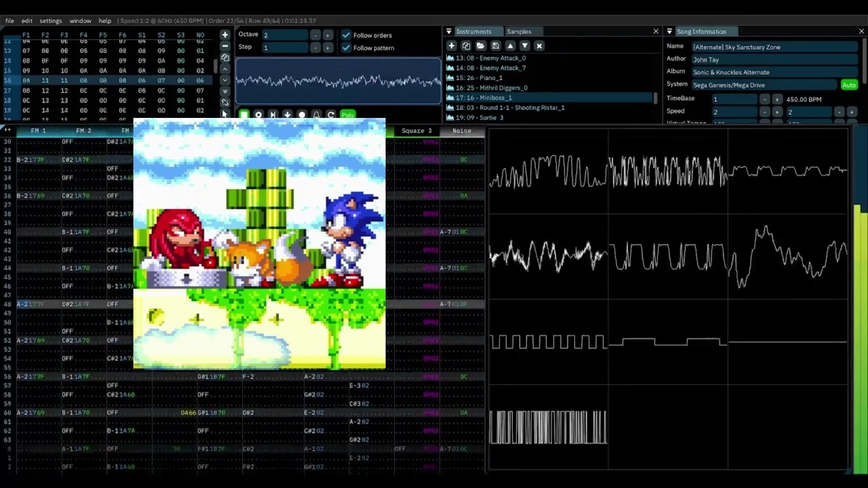868x488 pixels.
Task: Open the edit menu
Action: 26,21
